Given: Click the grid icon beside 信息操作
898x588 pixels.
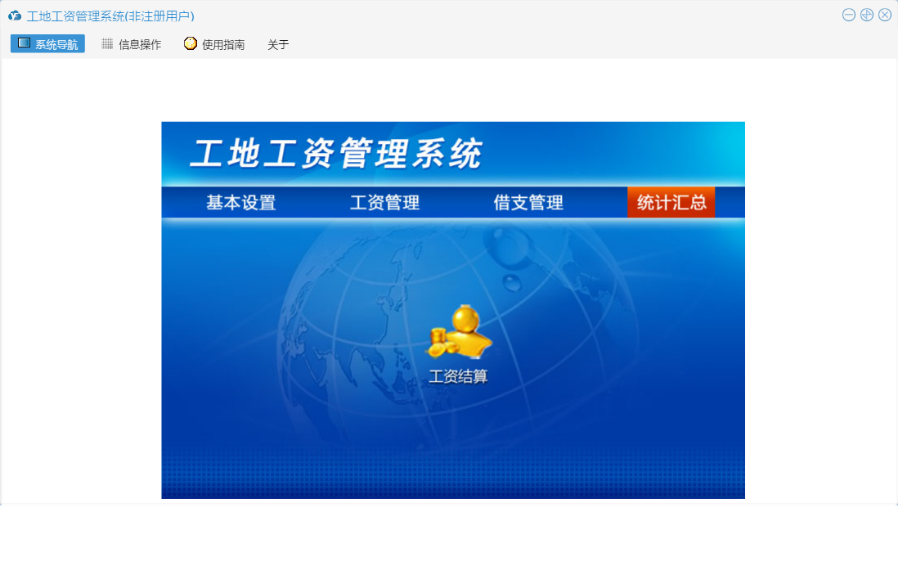Looking at the screenshot, I should point(107,44).
